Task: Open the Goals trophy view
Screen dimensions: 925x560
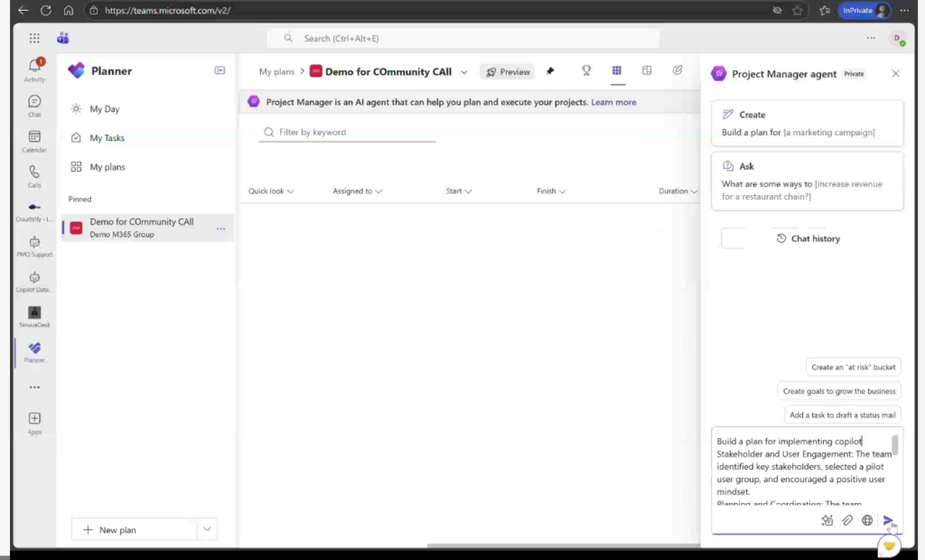Action: click(x=586, y=71)
